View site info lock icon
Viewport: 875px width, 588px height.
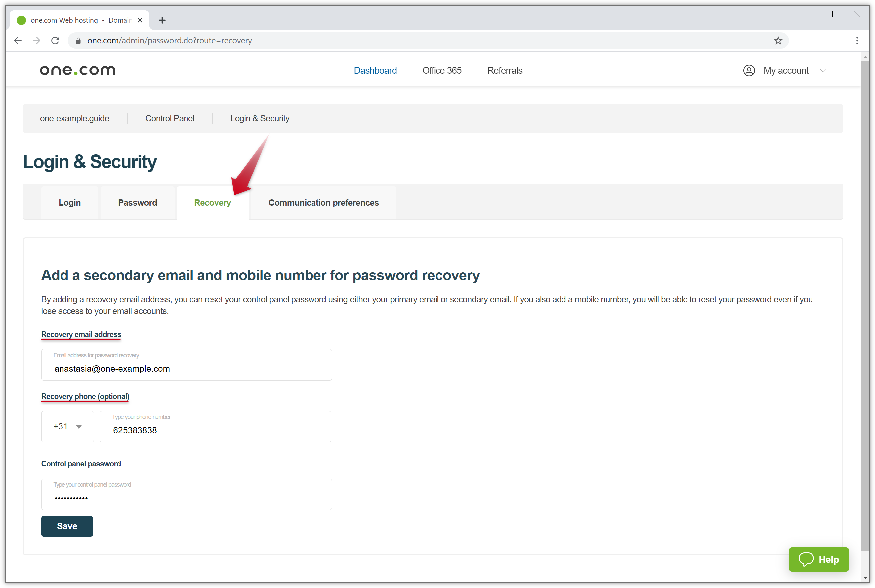click(78, 41)
